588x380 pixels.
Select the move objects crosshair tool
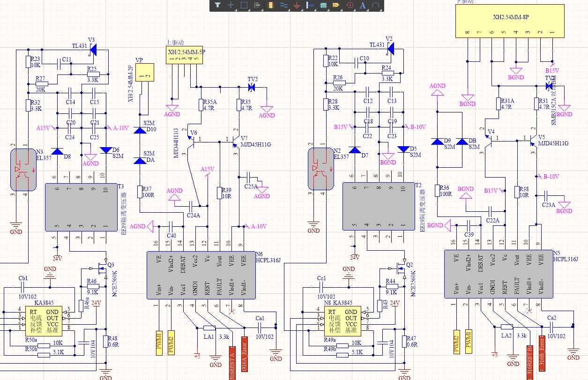(231, 5)
